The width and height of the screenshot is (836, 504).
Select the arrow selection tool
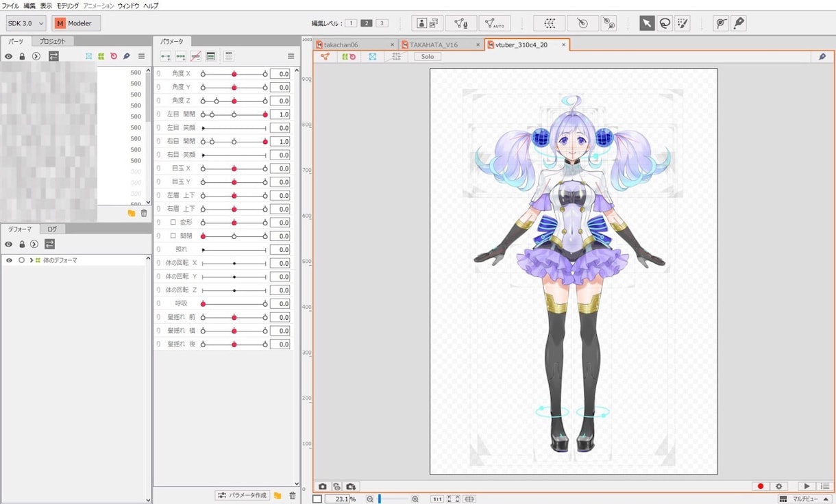tap(647, 23)
